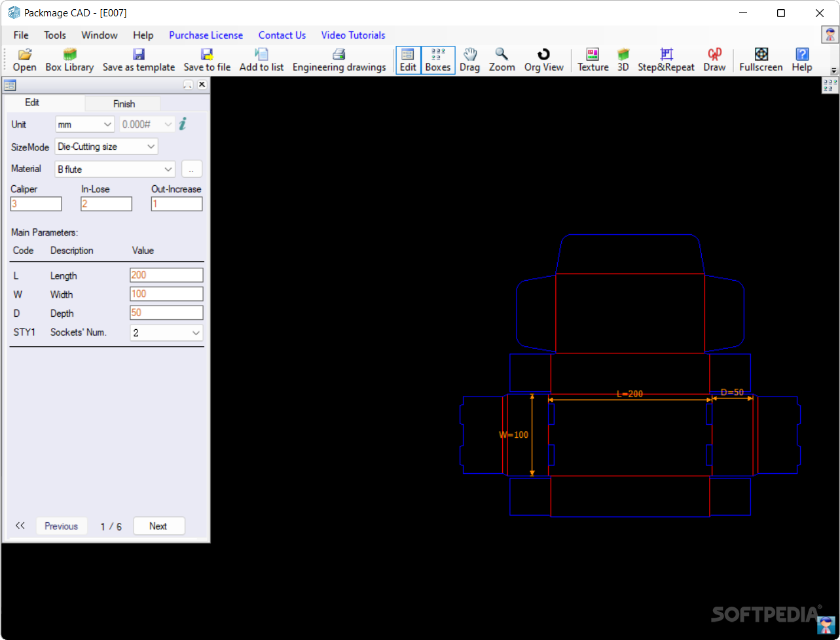Open the Texture tool
This screenshot has height=640, width=840.
[593, 60]
